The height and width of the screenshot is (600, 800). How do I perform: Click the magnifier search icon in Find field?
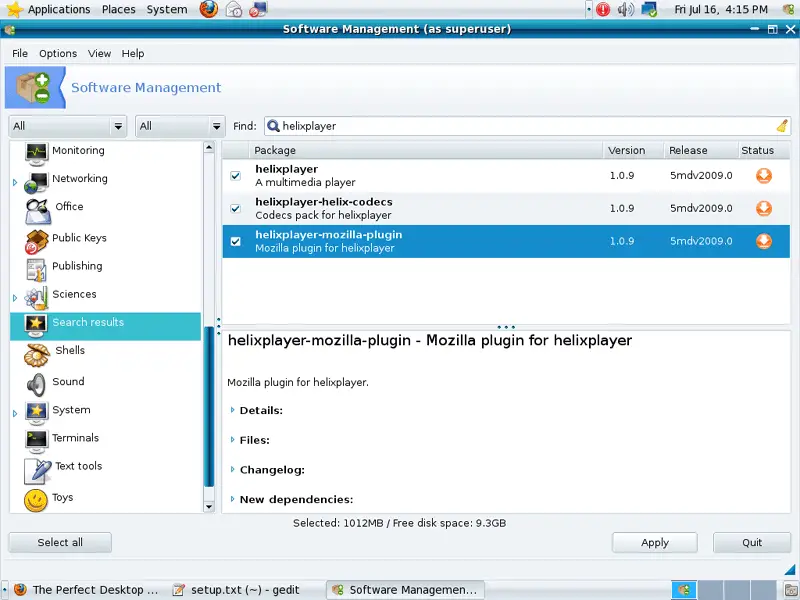point(273,126)
